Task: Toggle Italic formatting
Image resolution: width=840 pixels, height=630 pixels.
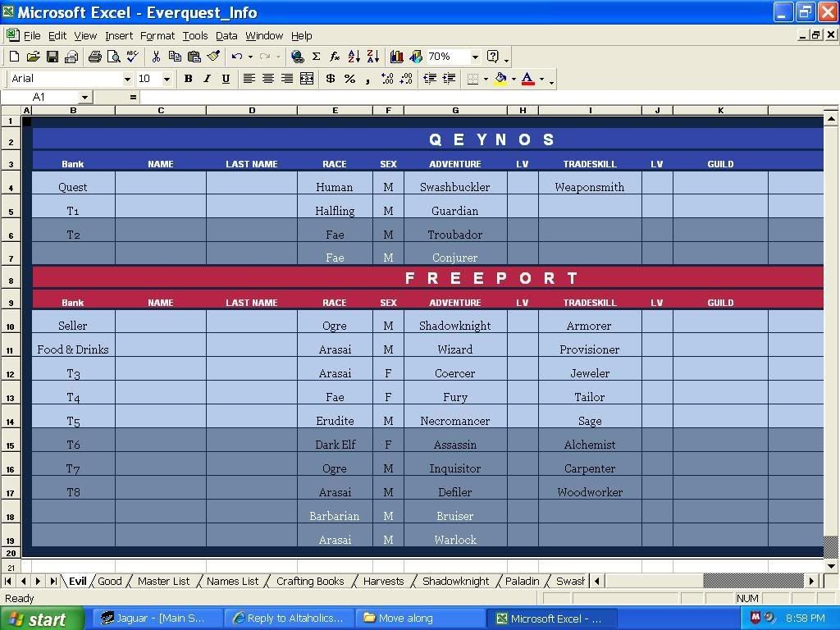Action: (x=207, y=79)
